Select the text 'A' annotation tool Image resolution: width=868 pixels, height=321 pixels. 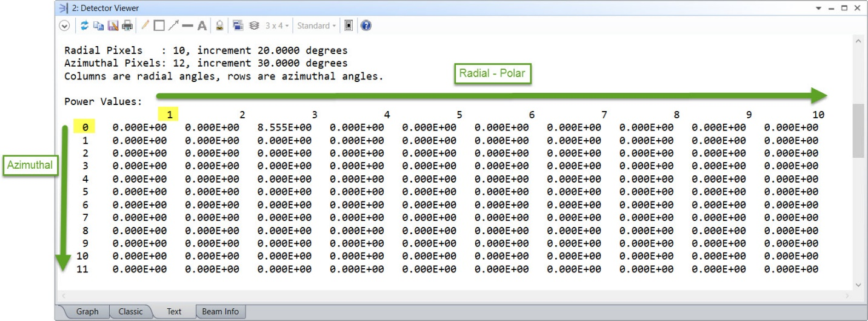click(202, 25)
